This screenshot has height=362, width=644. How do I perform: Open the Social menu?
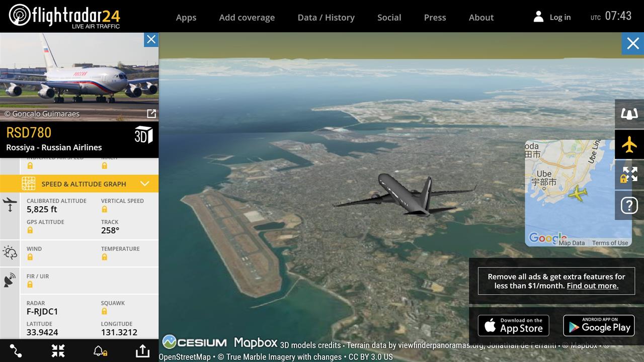tap(389, 17)
